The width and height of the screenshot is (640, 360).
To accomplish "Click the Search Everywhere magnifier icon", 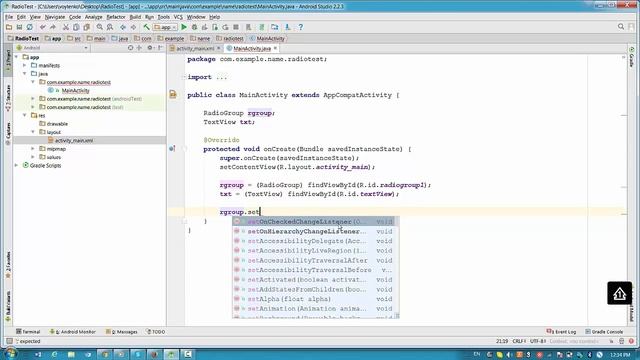I will click(x=621, y=27).
